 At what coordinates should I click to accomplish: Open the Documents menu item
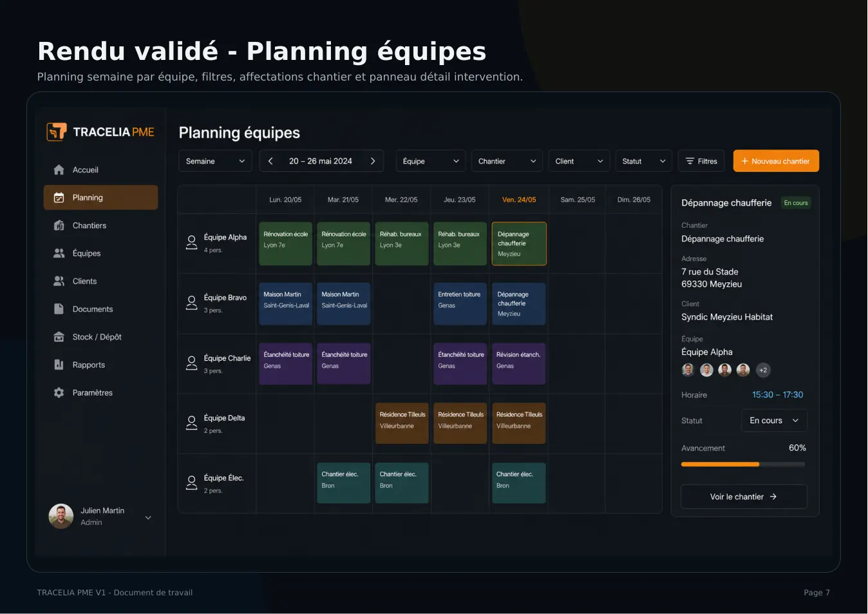100,309
